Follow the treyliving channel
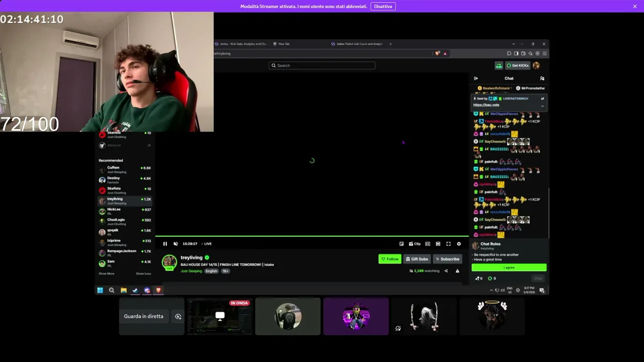644x362 pixels. (x=390, y=259)
